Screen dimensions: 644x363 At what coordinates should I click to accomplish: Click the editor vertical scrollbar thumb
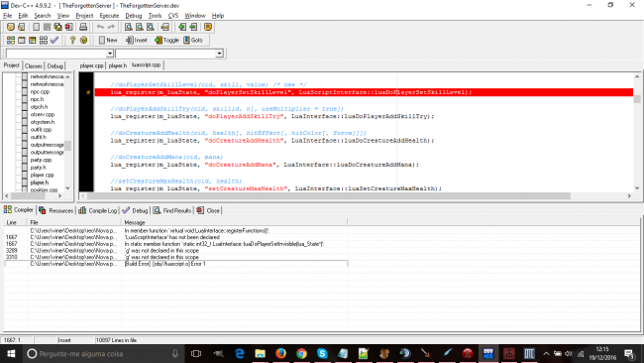point(637,99)
